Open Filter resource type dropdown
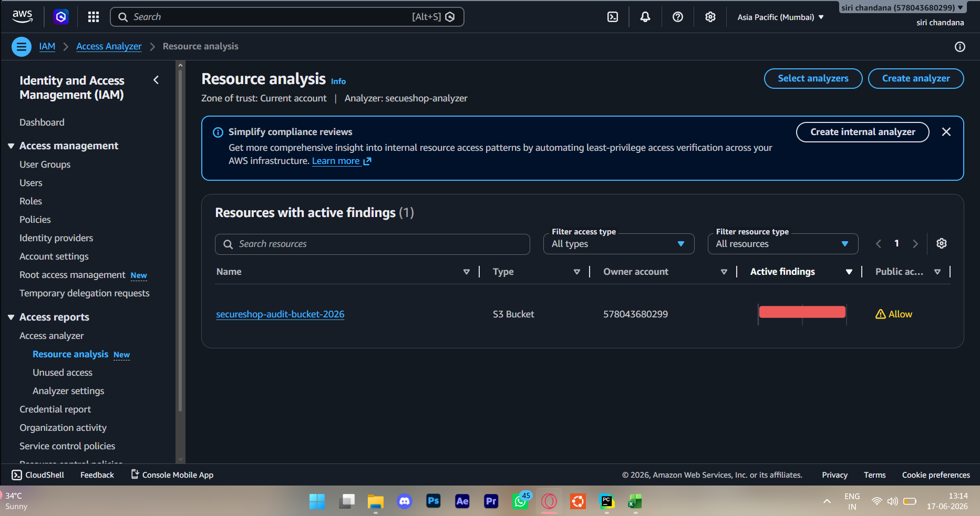980x516 pixels. pos(783,244)
